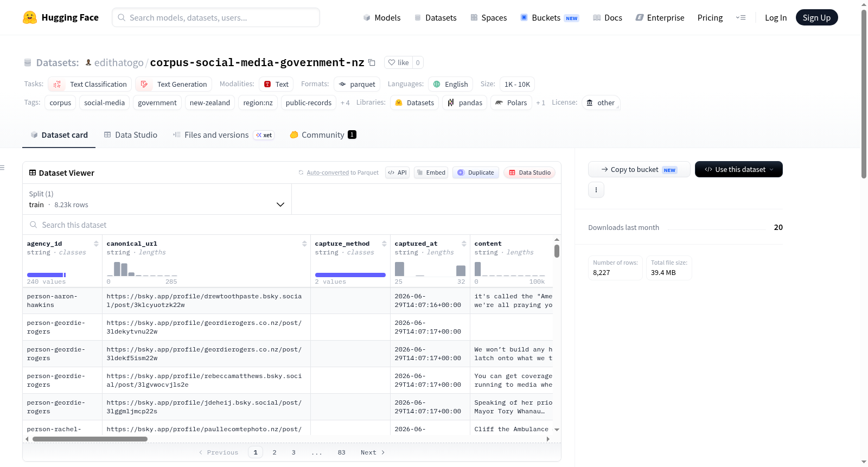The image size is (868, 467).
Task: Open the Models nav item
Action: point(382,17)
